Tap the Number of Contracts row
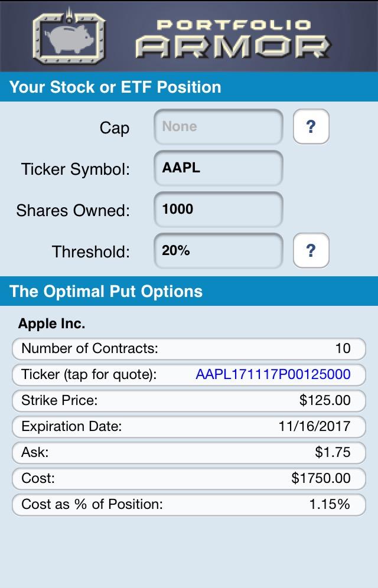 click(189, 349)
